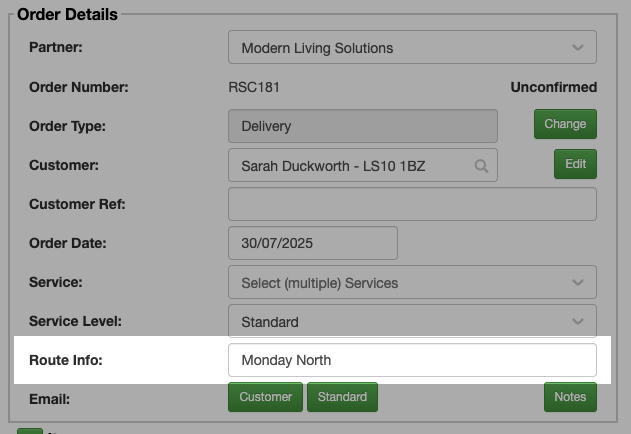Open the Notes button
Screen dimensions: 631x434
click(570, 397)
